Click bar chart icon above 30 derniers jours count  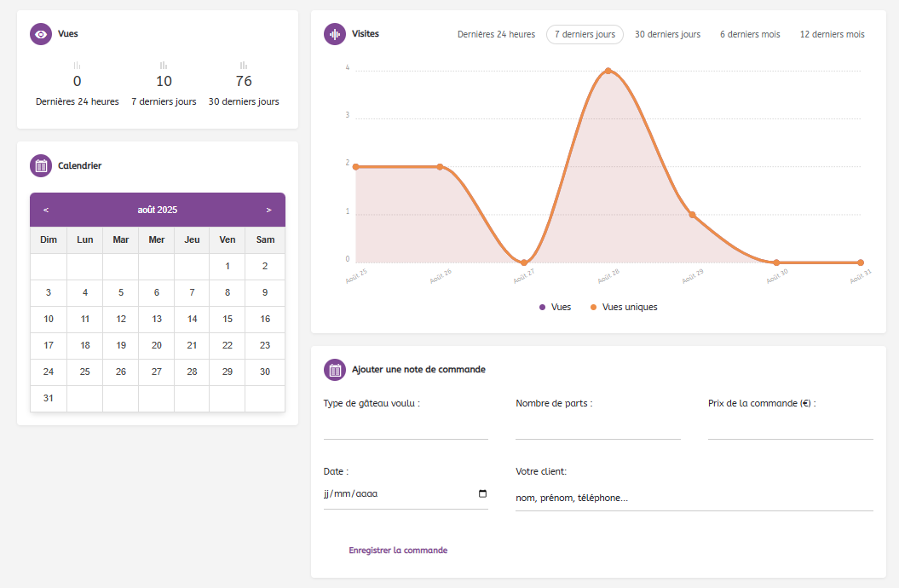[x=244, y=66]
